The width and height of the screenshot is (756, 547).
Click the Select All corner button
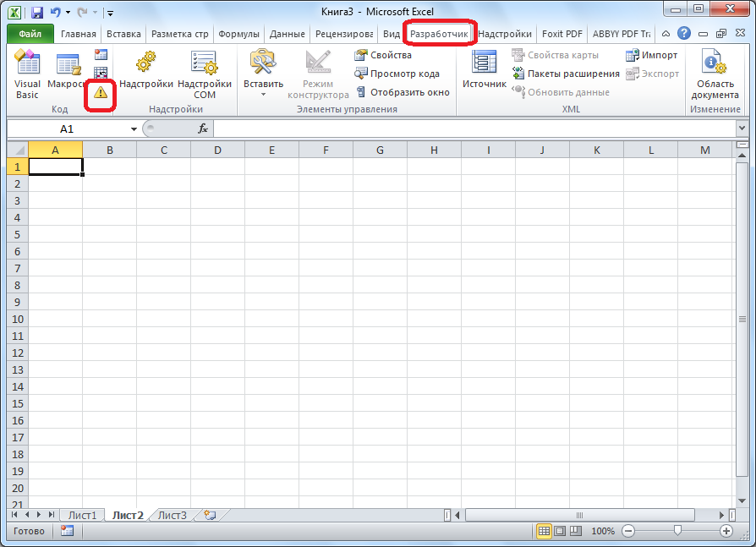pyautogui.click(x=18, y=150)
